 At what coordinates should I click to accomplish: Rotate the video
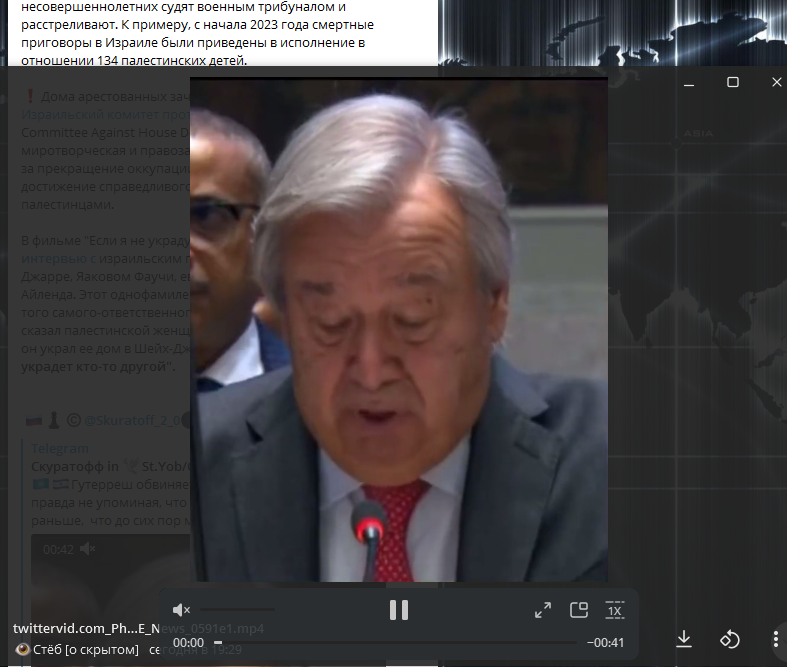729,639
